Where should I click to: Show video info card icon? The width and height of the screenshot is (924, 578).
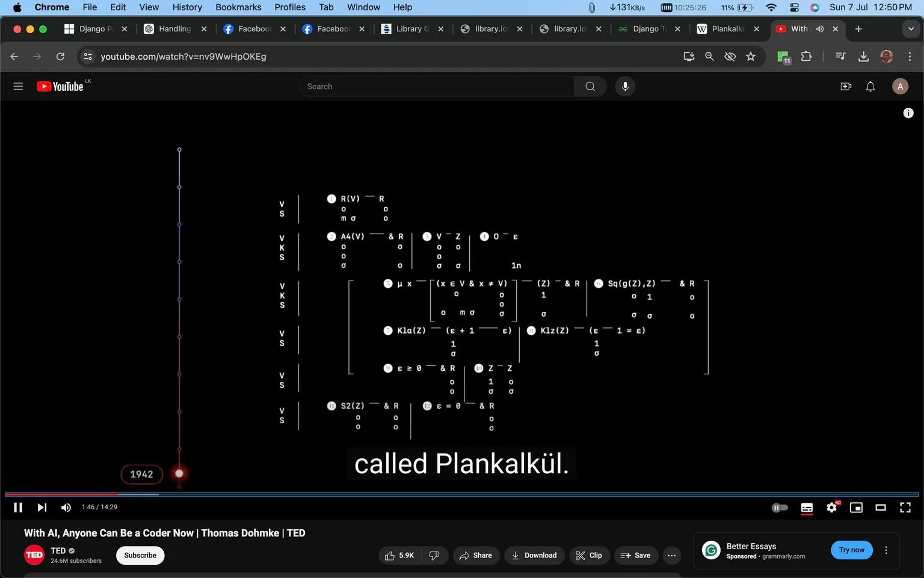[908, 113]
